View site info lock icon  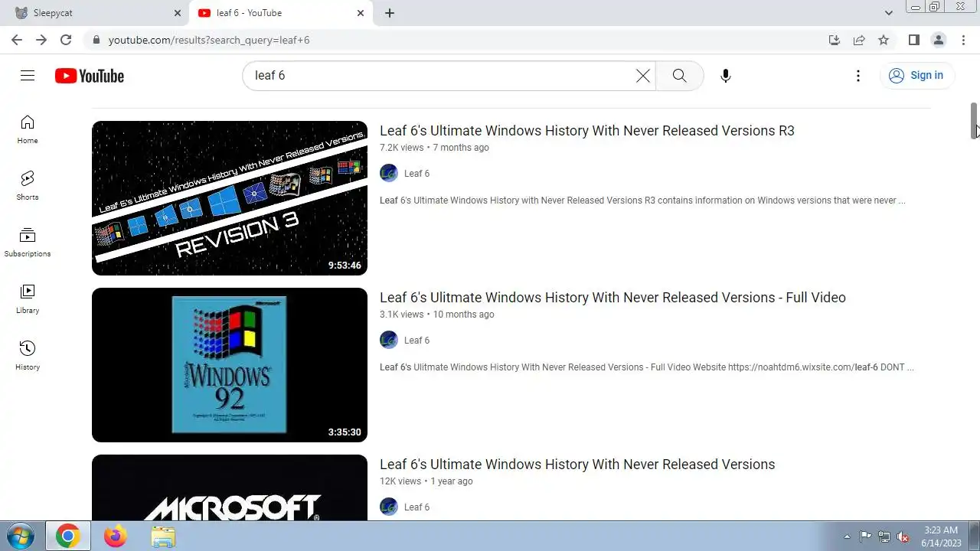[x=96, y=40]
